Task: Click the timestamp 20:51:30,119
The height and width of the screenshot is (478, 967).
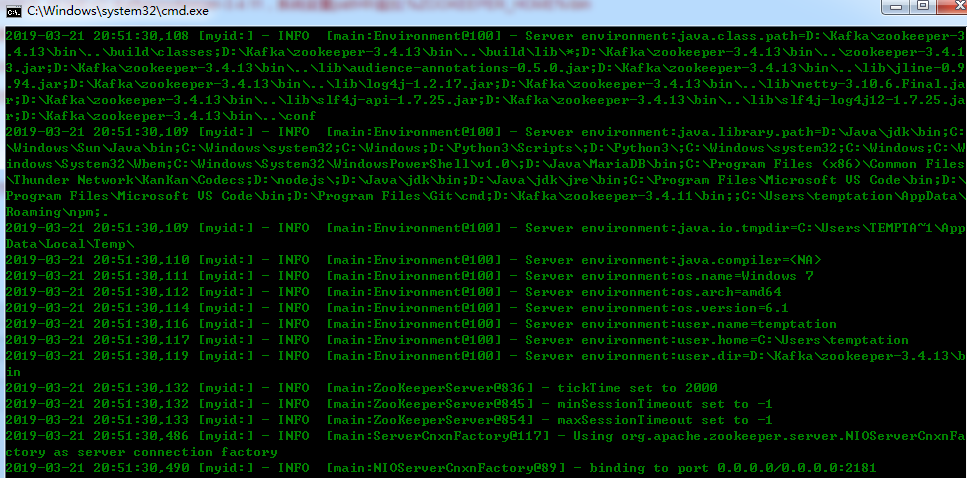Action: 141,356
